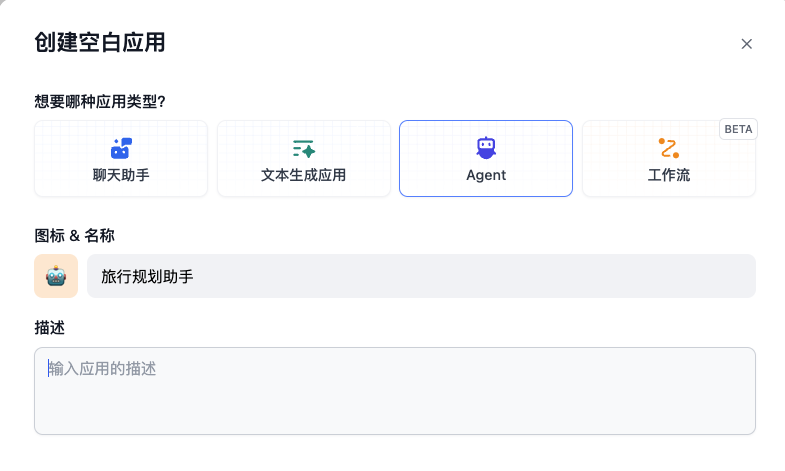Select the 工作流 application type

click(x=668, y=175)
